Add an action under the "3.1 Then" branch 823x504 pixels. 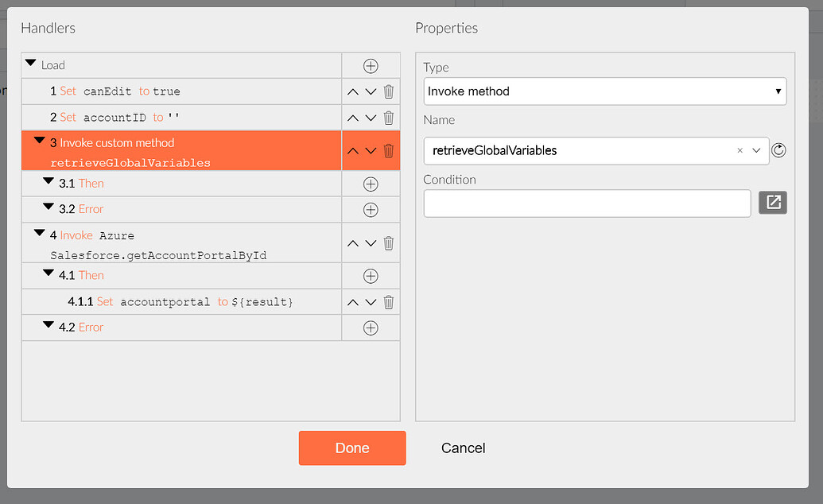click(371, 184)
